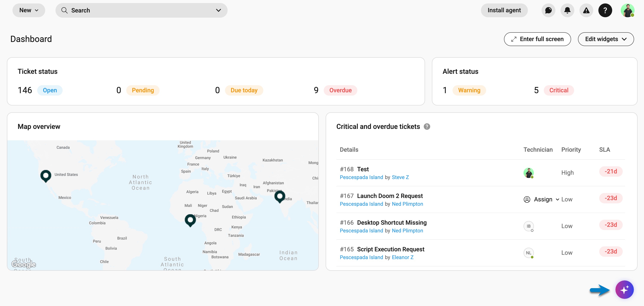Expand the New dropdown button
The image size is (644, 306).
point(29,10)
